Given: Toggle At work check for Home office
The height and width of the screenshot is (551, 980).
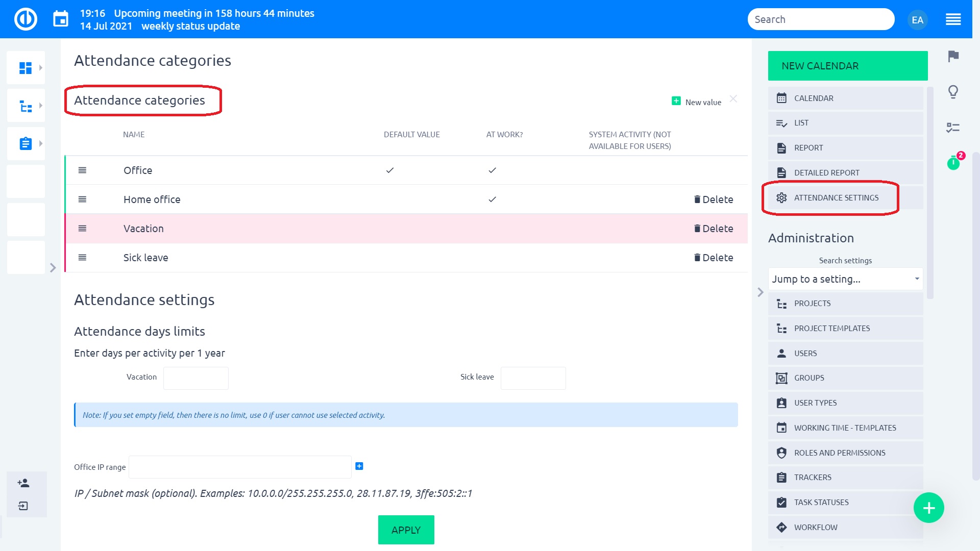Looking at the screenshot, I should coord(492,199).
